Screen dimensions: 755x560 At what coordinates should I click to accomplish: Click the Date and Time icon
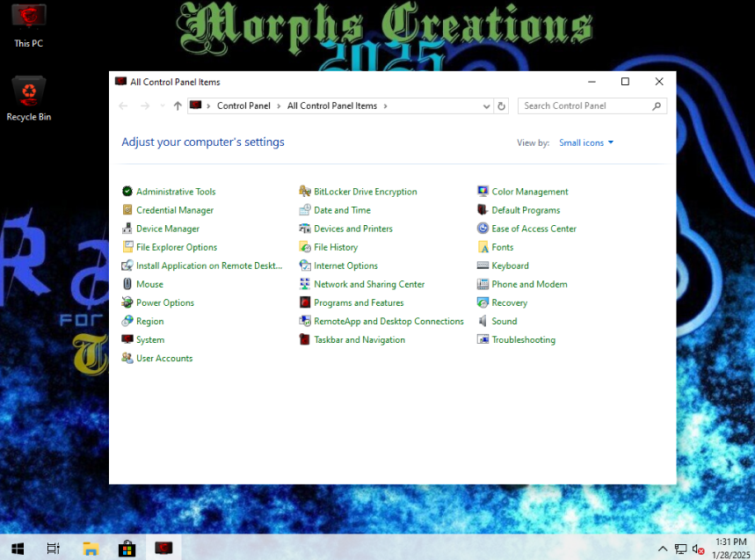[305, 210]
